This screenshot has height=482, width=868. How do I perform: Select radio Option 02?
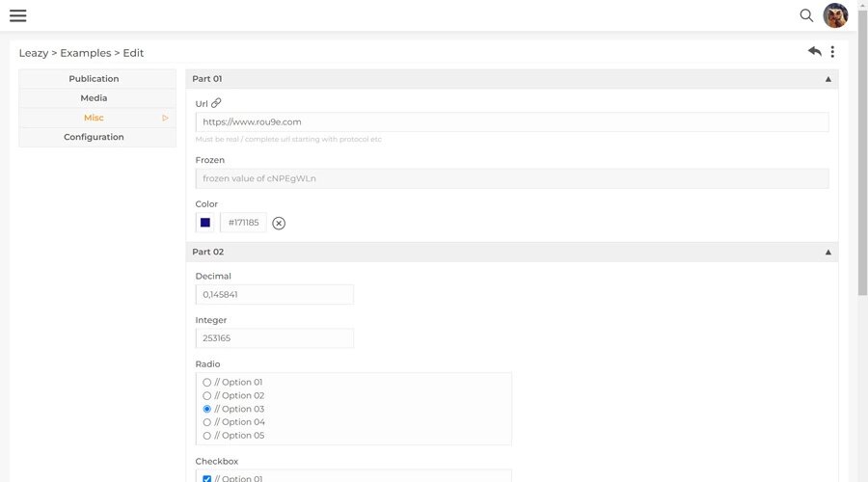(207, 395)
